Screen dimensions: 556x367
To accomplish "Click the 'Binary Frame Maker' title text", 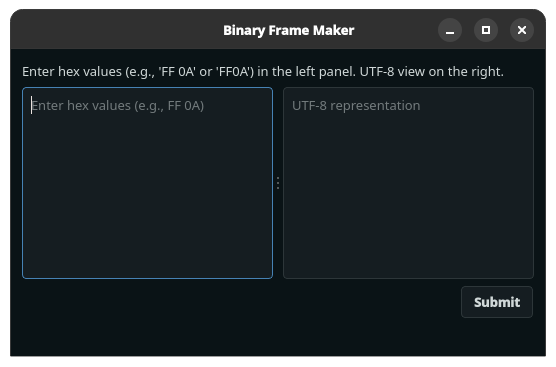I will tap(289, 30).
